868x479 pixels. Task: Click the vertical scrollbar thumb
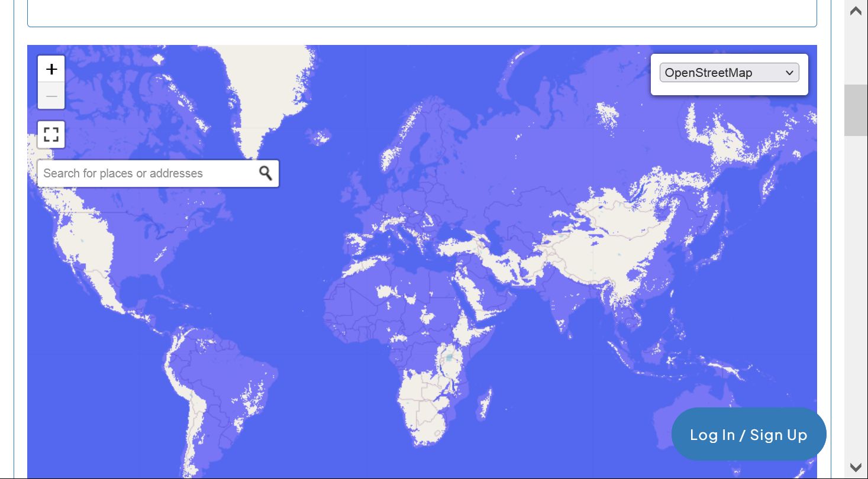856,110
